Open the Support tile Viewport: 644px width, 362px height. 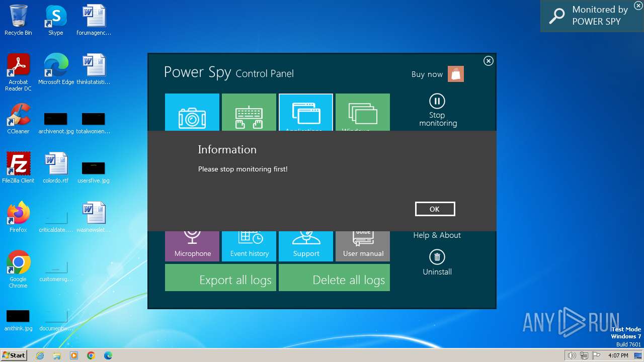coord(306,246)
